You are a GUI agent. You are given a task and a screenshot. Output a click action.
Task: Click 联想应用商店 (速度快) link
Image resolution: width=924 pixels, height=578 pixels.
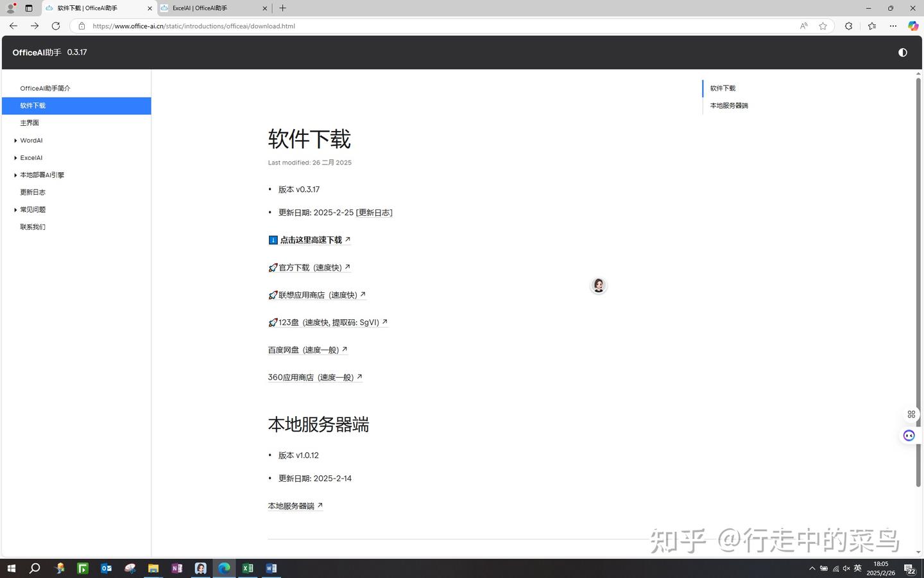[318, 295]
